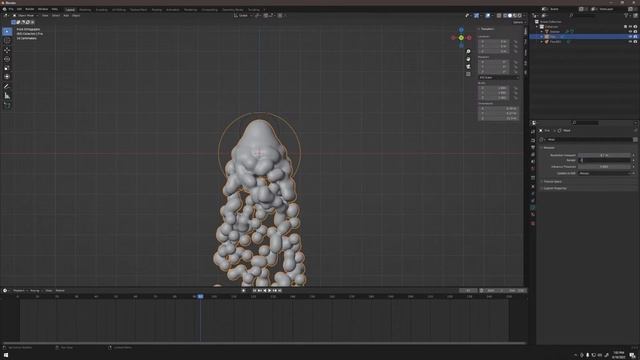The width and height of the screenshot is (640, 360).
Task: Switch to the Sculpting workspace tab
Action: point(102,9)
